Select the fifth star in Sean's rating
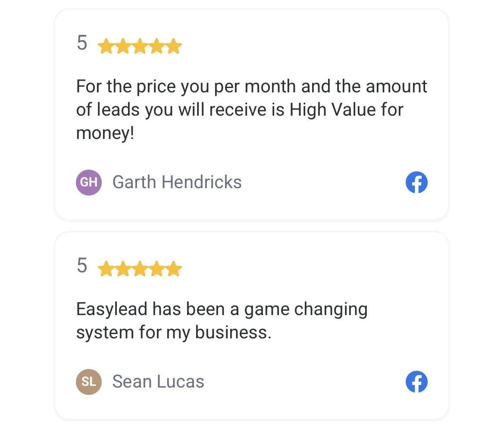This screenshot has height=426, width=504. tap(174, 269)
